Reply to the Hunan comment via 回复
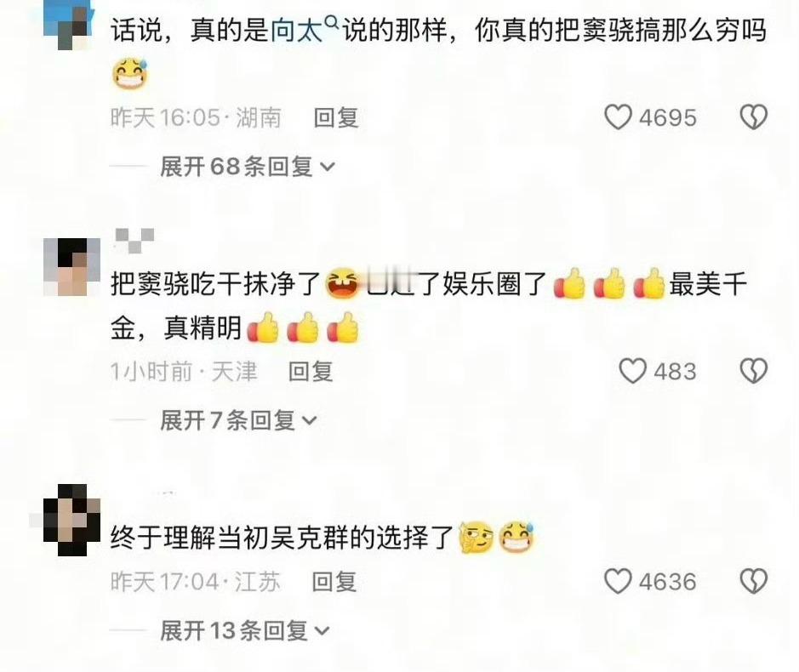This screenshot has width=799, height=672. (336, 117)
